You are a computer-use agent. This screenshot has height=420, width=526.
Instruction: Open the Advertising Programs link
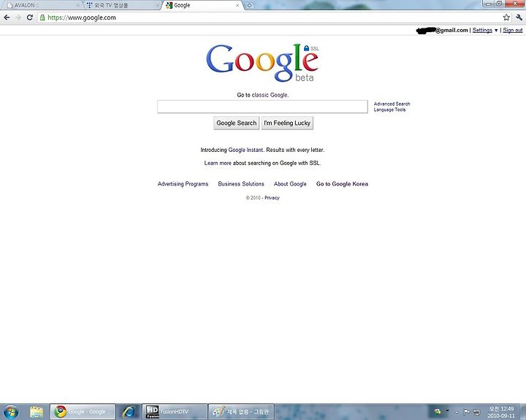click(x=183, y=184)
